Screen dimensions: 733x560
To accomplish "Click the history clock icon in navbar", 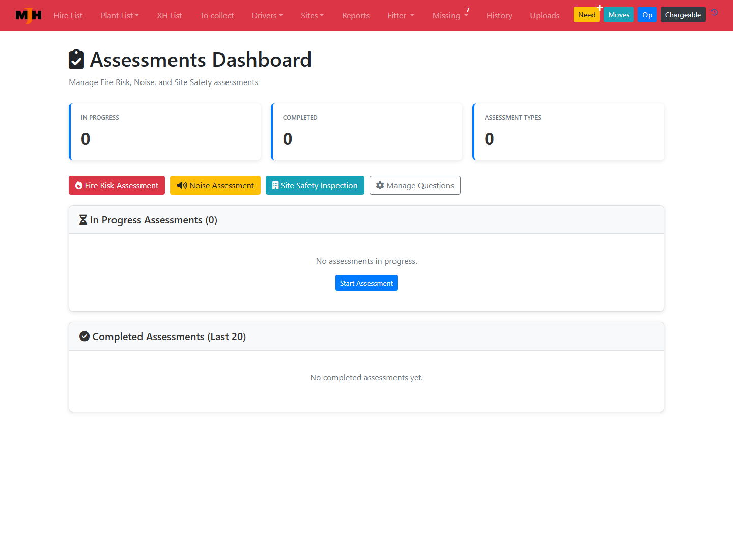I will tap(714, 13).
